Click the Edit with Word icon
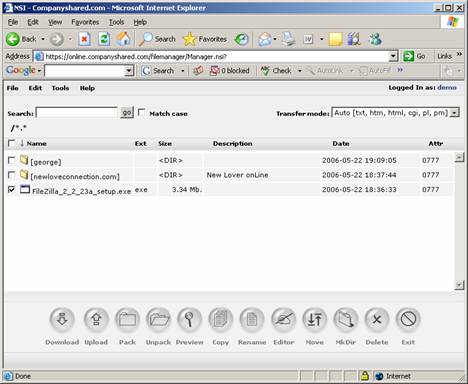The image size is (468, 384). click(308, 39)
